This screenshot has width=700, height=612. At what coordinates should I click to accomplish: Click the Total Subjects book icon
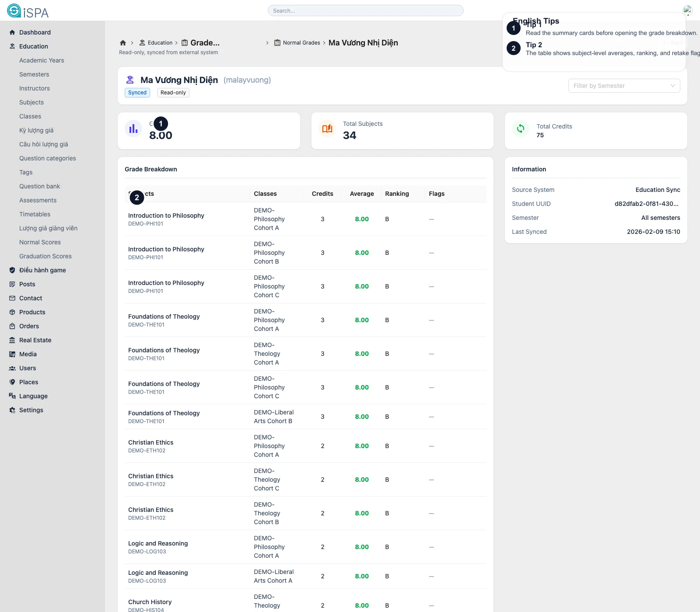click(327, 129)
